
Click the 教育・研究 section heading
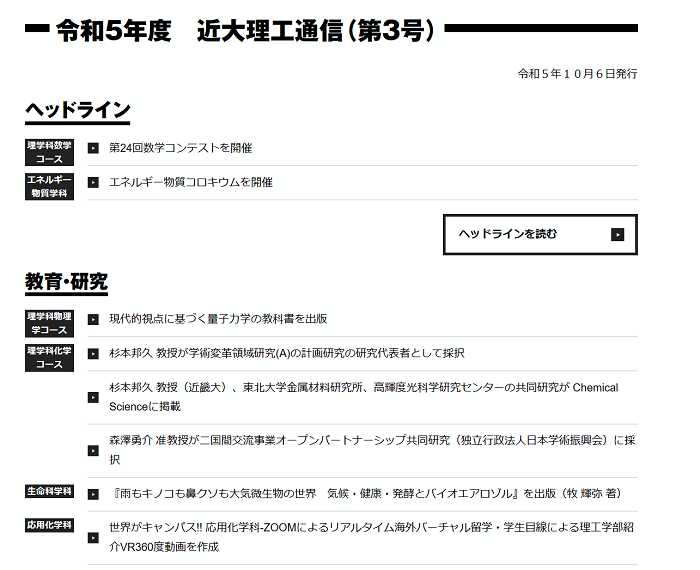pyautogui.click(x=67, y=282)
